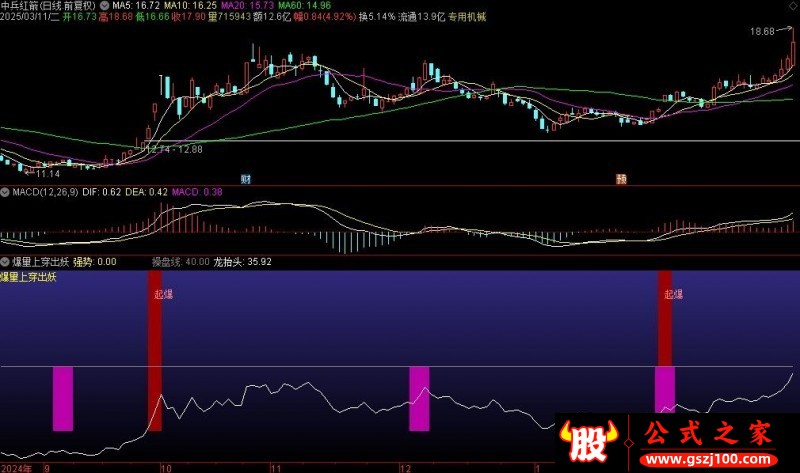The width and height of the screenshot is (800, 473).
Task: Click the 预 marker icon on chart
Action: click(x=621, y=179)
